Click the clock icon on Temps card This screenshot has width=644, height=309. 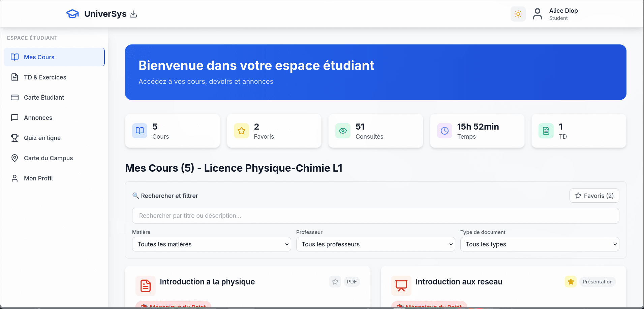coord(444,131)
